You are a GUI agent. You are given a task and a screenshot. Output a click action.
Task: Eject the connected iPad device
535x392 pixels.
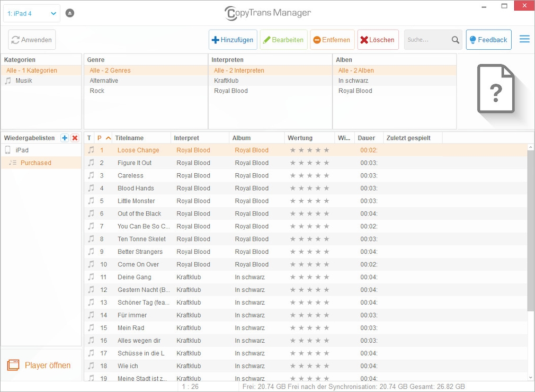pos(69,13)
